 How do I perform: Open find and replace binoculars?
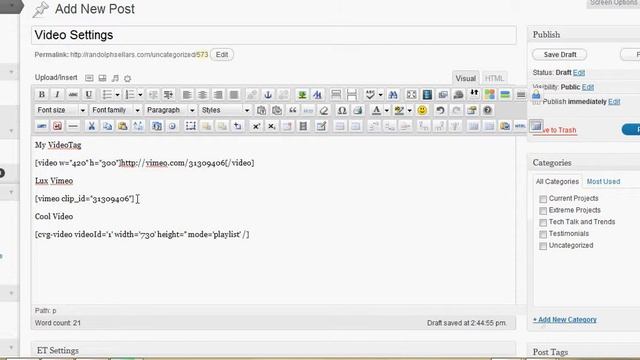(x=393, y=95)
